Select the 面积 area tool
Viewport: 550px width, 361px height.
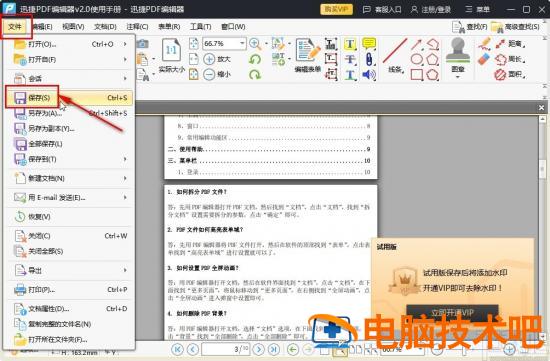click(510, 74)
